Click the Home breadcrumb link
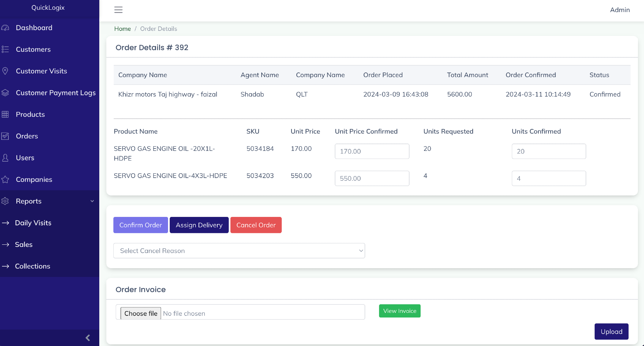The height and width of the screenshot is (346, 644). (122, 29)
